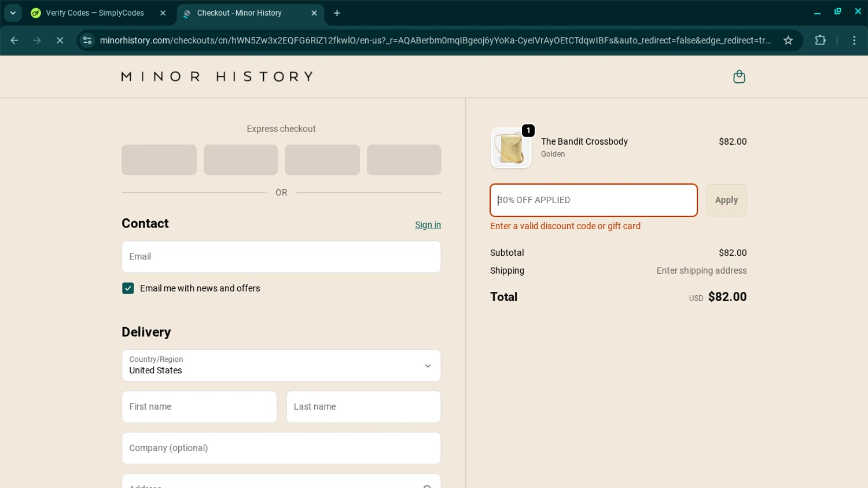Focus the discount code input field
The image size is (868, 488).
(594, 200)
